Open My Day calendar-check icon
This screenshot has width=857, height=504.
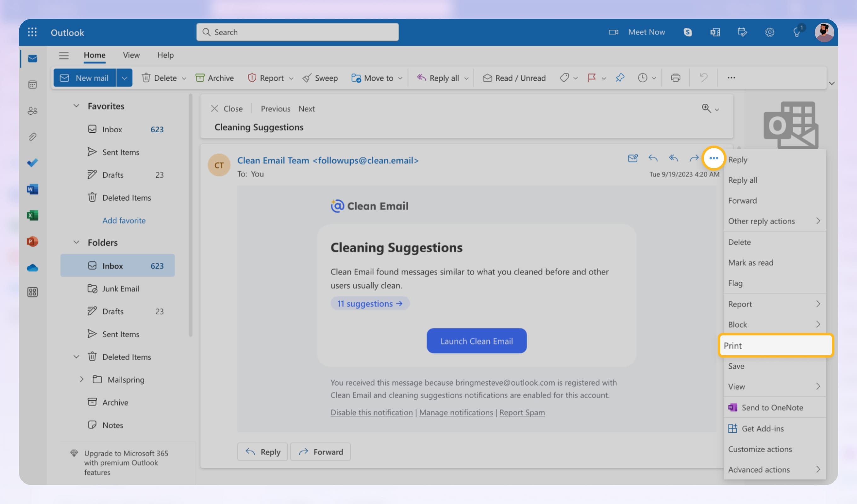[742, 32]
